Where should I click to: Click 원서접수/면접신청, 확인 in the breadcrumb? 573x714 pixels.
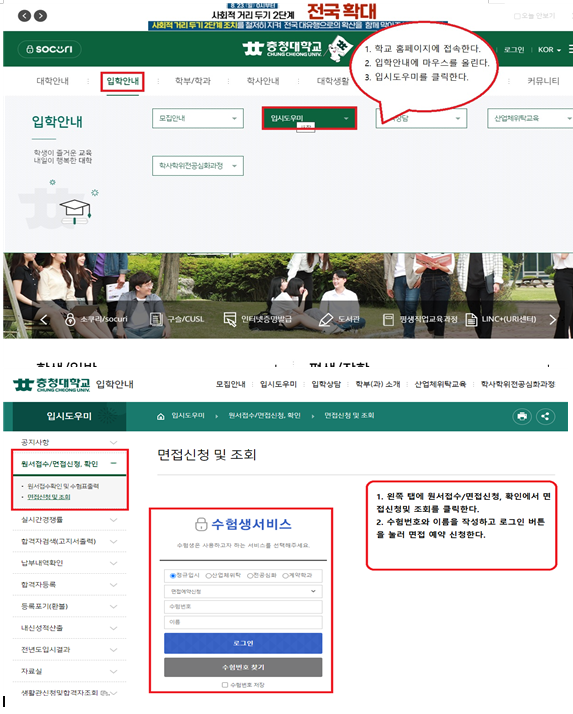[x=264, y=416]
